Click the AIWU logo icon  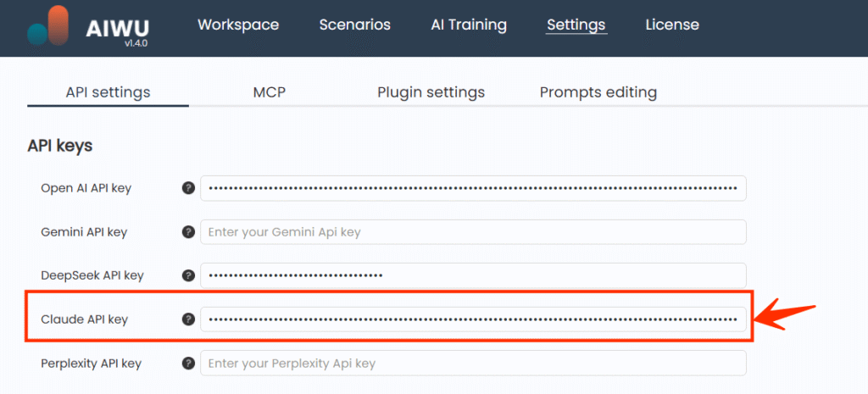coord(48,26)
